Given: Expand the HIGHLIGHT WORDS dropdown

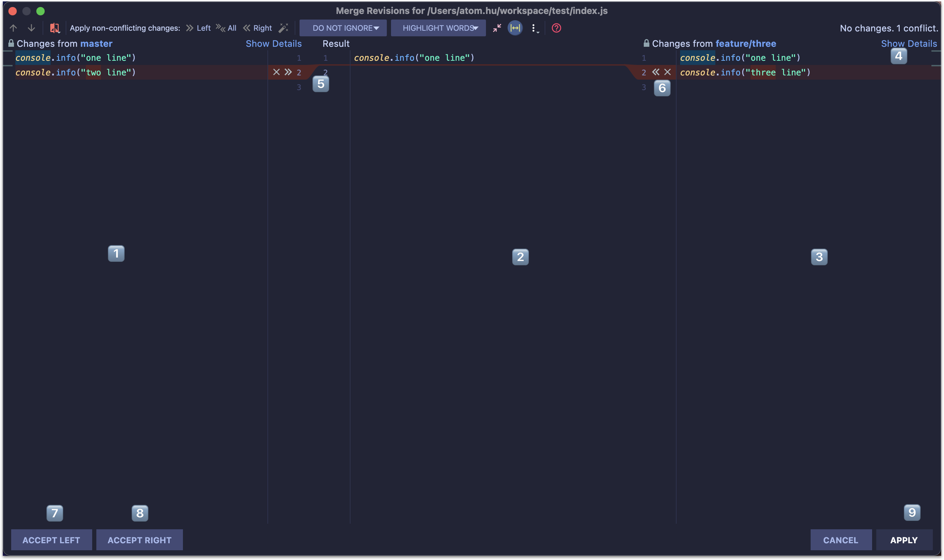Looking at the screenshot, I should click(438, 28).
